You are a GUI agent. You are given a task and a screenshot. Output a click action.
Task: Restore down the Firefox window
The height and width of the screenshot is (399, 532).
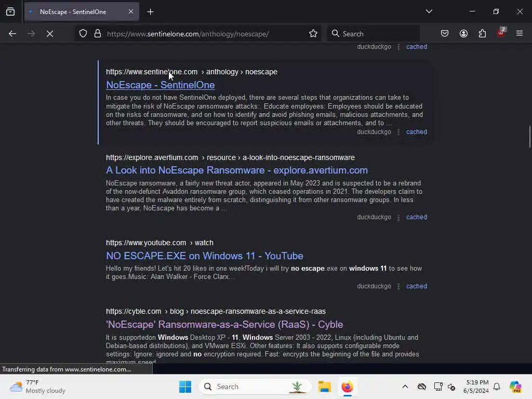coord(496,11)
